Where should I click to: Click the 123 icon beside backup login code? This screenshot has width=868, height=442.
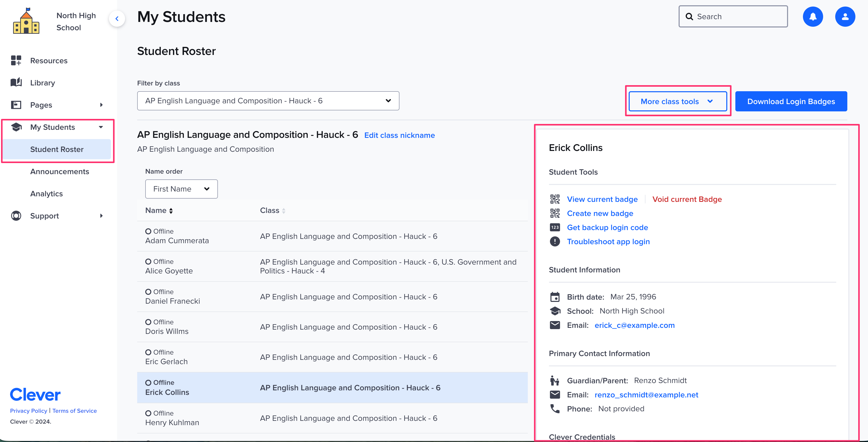pyautogui.click(x=555, y=228)
